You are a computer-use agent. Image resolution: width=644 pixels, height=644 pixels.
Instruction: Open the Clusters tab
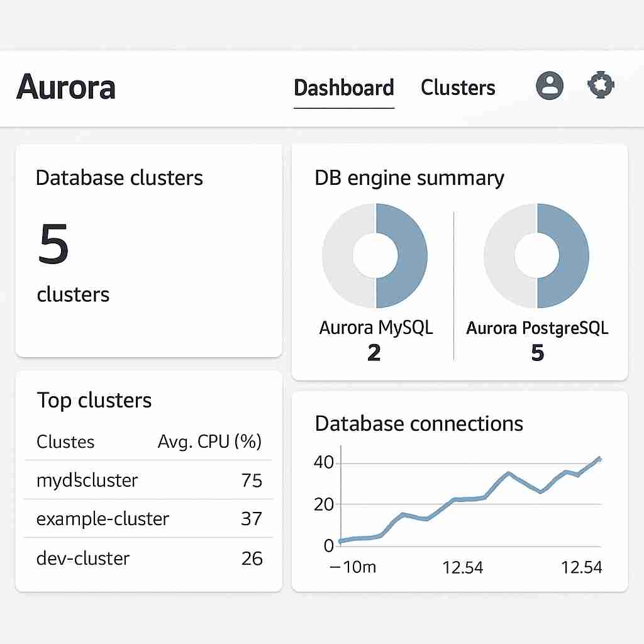click(458, 87)
